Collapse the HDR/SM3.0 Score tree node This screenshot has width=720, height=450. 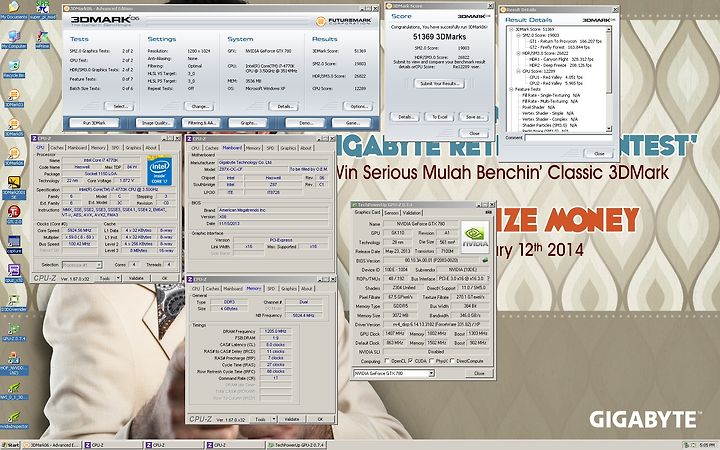[x=518, y=53]
